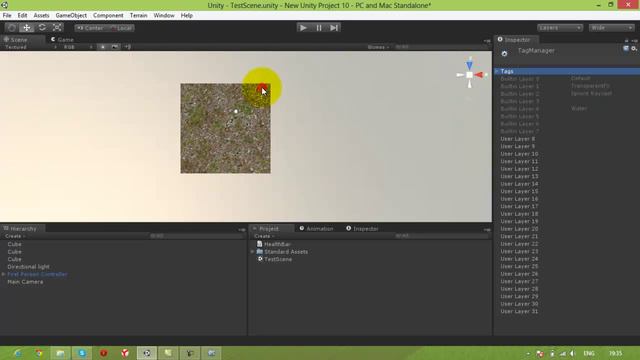This screenshot has height=360, width=640.
Task: Toggle scene audio button
Action: [x=128, y=47]
